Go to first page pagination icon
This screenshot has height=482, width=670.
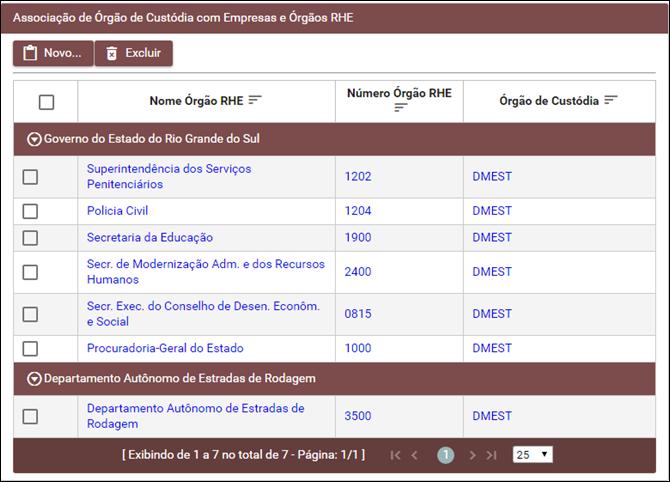coord(395,455)
